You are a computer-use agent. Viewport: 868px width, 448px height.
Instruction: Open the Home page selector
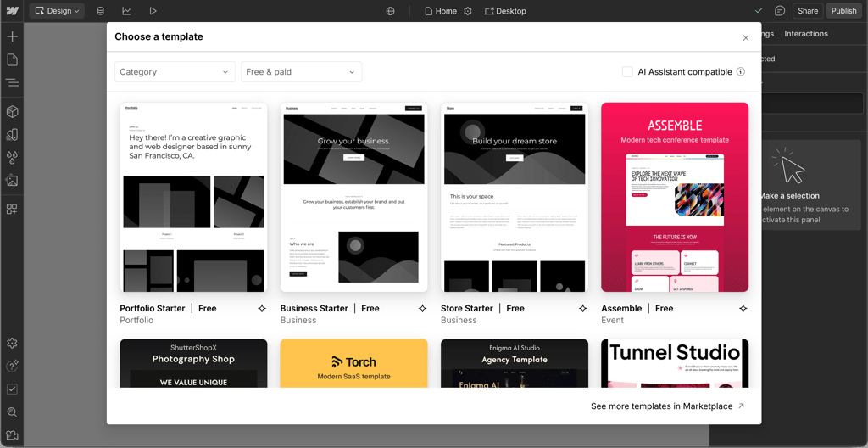coord(441,11)
